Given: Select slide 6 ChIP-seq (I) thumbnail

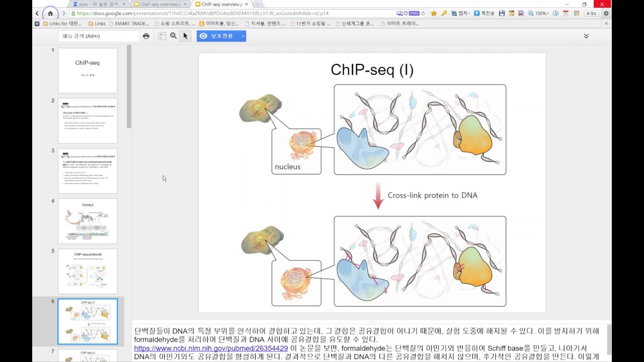Looking at the screenshot, I should coord(88,322).
